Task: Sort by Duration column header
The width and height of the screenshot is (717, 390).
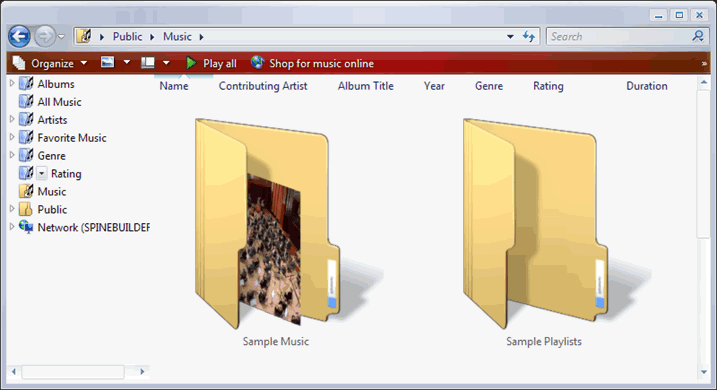Action: click(647, 86)
